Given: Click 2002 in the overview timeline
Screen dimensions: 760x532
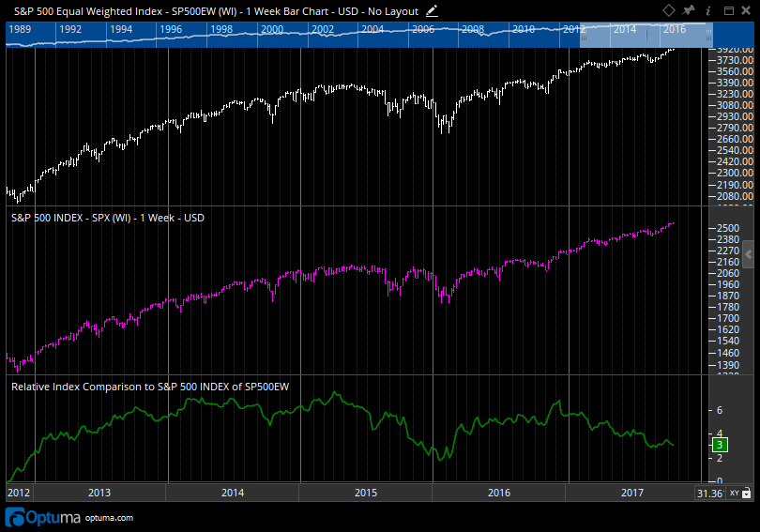Looking at the screenshot, I should click(x=323, y=29).
